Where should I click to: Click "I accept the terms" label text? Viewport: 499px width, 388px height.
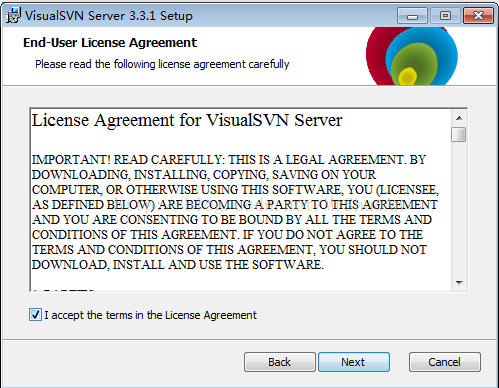click(151, 315)
